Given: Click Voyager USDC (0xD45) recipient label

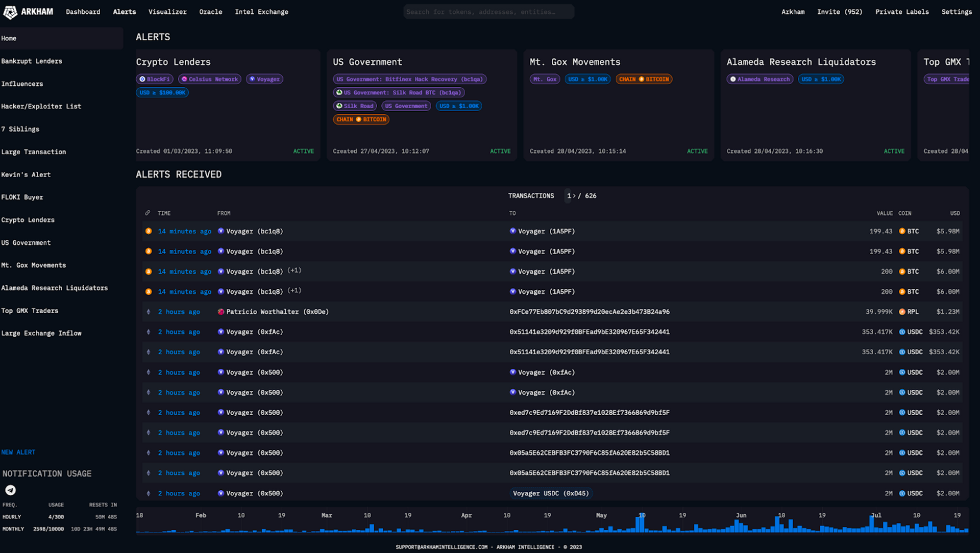Looking at the screenshot, I should click(x=551, y=493).
